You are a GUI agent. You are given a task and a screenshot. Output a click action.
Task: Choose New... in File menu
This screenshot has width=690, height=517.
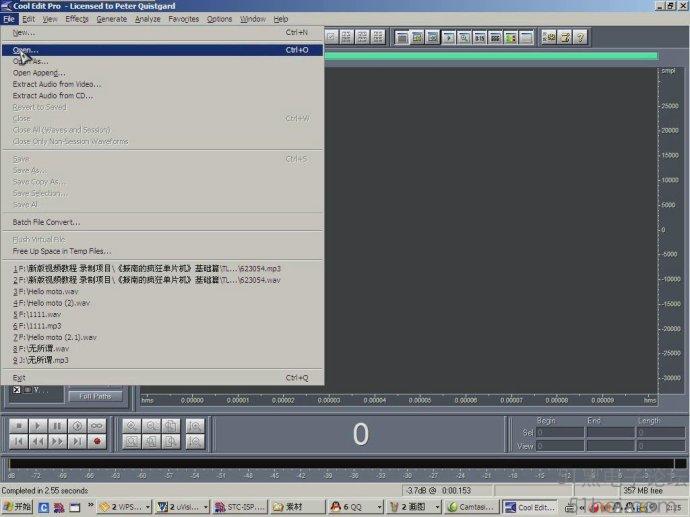pyautogui.click(x=162, y=33)
